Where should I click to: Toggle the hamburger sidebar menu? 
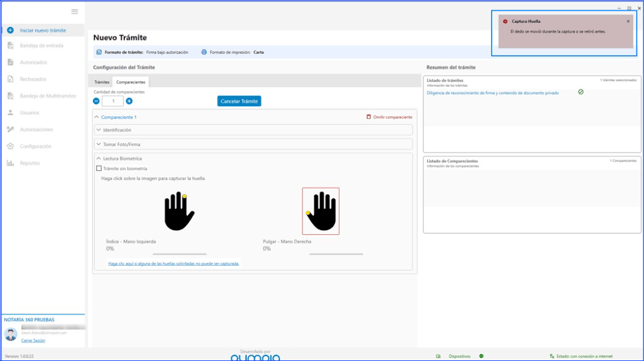[74, 11]
